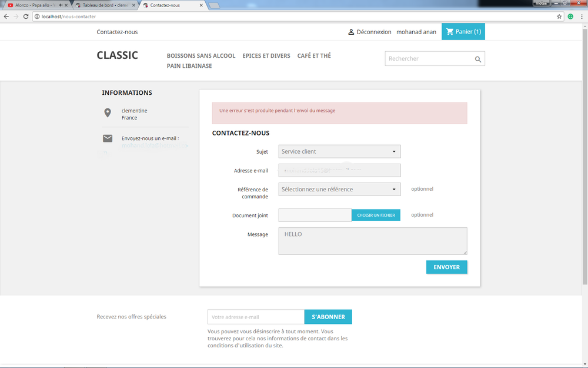The image size is (588, 368).
Task: Click the Contactez-nous link in the top bar
Action: click(x=117, y=32)
